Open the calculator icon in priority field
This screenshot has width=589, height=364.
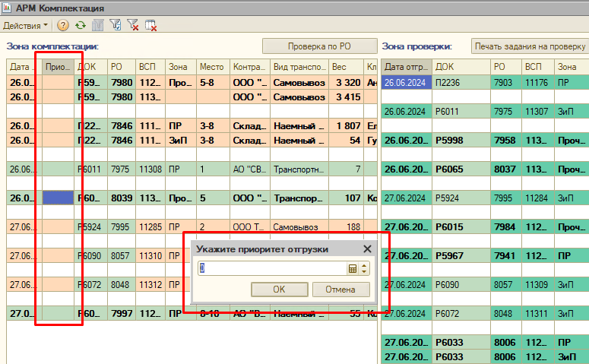coord(353,268)
